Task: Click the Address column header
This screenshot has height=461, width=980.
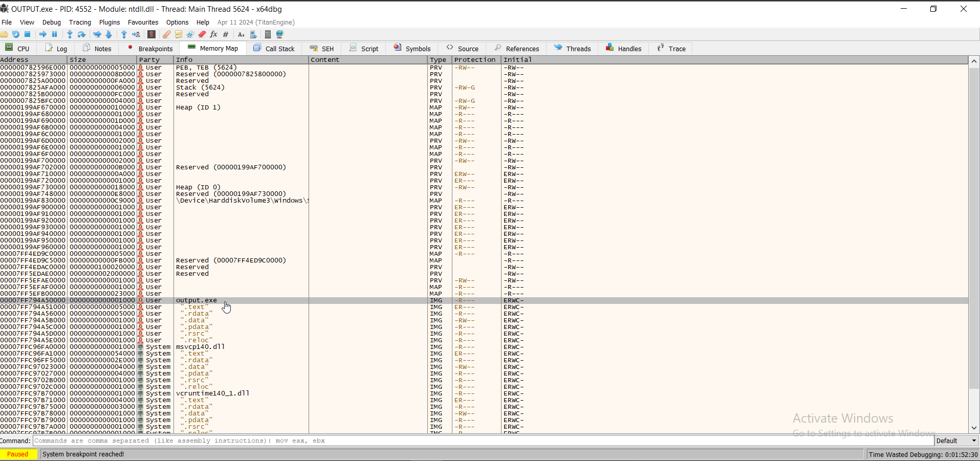Action: [15, 60]
